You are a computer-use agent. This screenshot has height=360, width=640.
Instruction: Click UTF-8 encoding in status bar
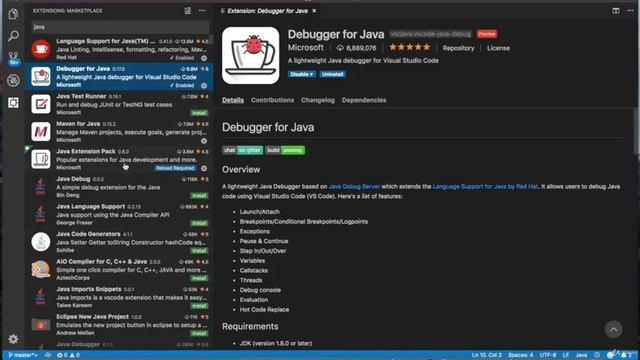pyautogui.click(x=548, y=355)
